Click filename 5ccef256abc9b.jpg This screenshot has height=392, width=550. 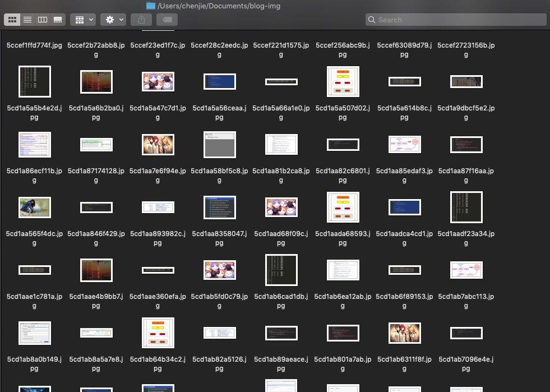tap(343, 50)
